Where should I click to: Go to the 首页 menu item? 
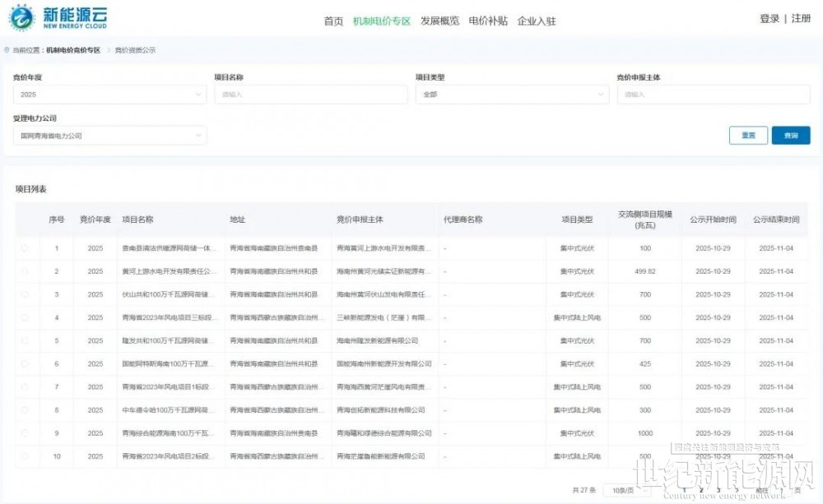[333, 21]
